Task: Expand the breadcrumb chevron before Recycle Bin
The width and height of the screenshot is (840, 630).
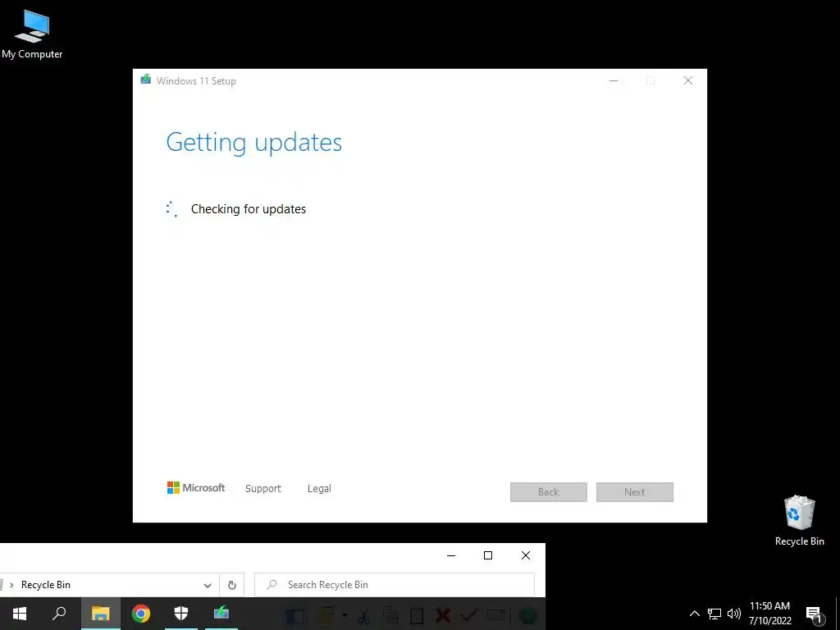Action: click(x=11, y=585)
